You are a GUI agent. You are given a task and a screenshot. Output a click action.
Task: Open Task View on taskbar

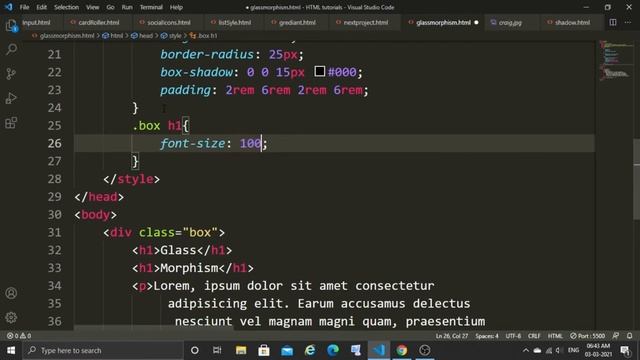click(x=217, y=350)
